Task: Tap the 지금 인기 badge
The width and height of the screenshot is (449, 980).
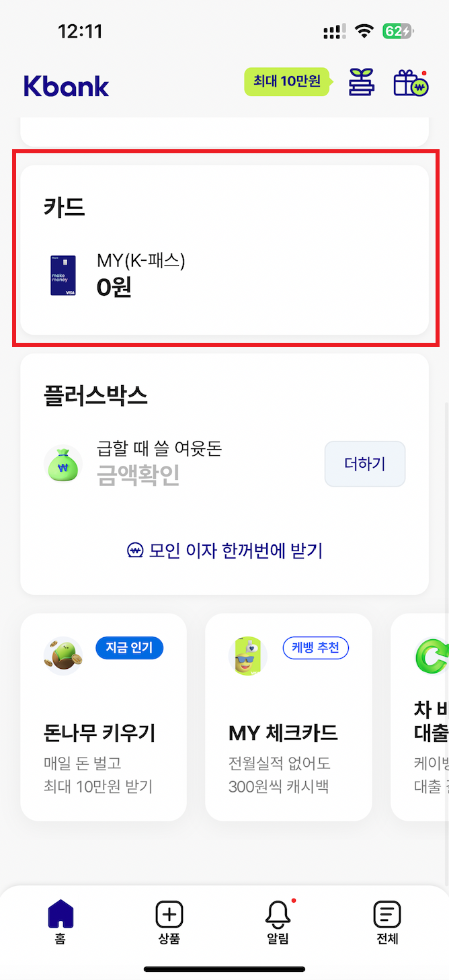Action: 129,647
